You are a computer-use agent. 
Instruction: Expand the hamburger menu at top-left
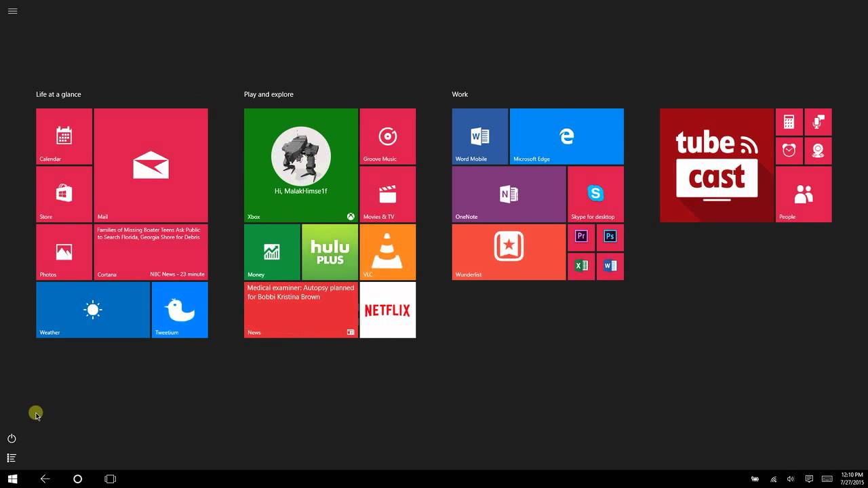(x=12, y=11)
